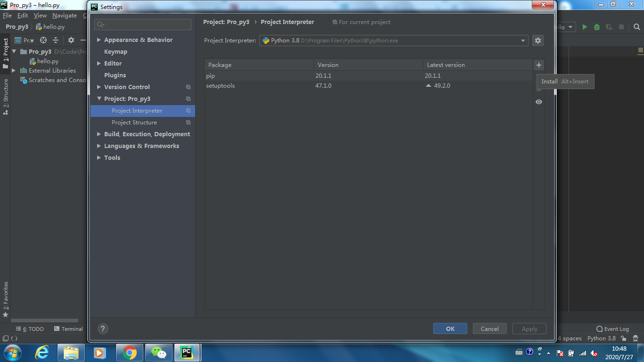Viewport: 644px width, 362px height.
Task: Open Internet Explorer from the taskbar
Action: click(42, 353)
